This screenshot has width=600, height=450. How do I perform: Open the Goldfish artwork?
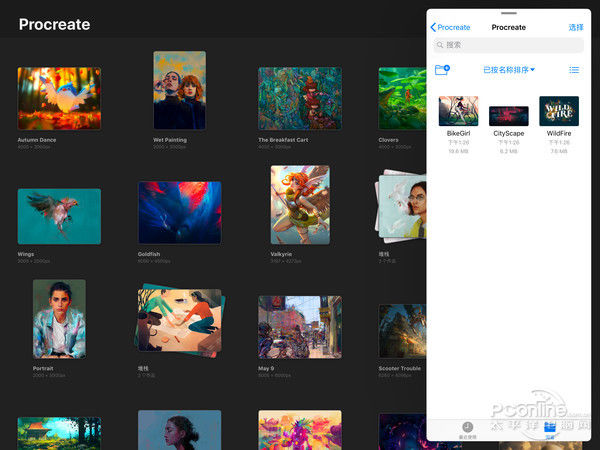click(x=179, y=213)
